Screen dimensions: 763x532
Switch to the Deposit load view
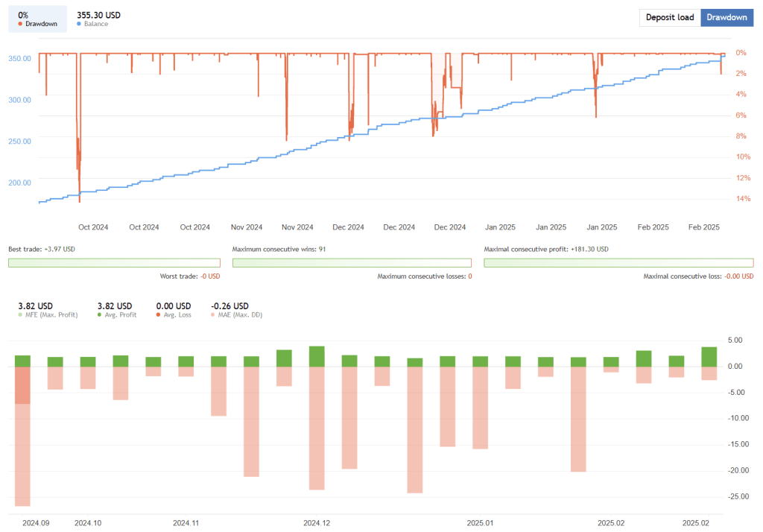pyautogui.click(x=670, y=17)
